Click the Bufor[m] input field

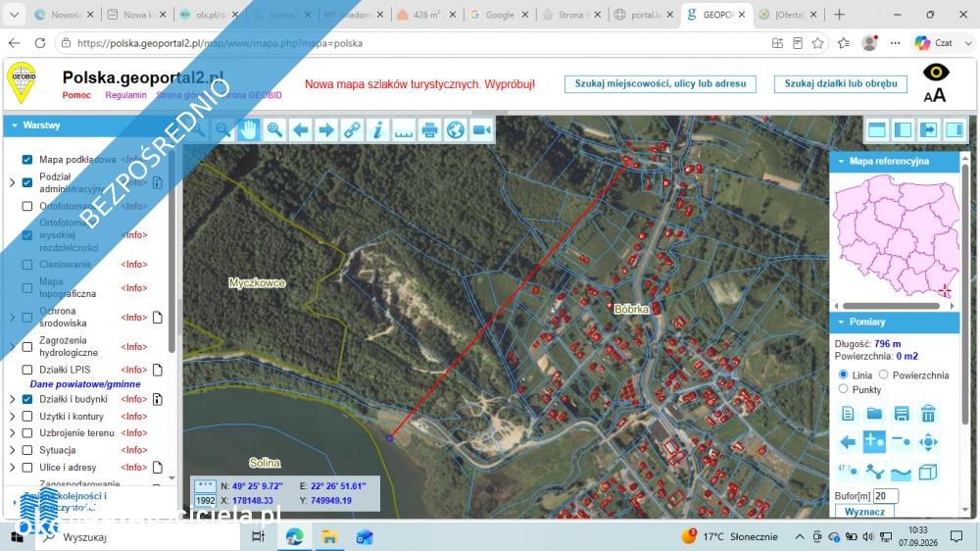click(886, 496)
